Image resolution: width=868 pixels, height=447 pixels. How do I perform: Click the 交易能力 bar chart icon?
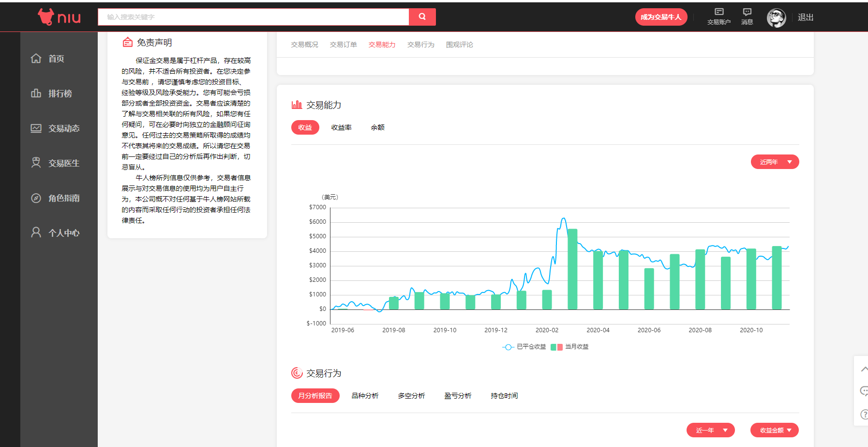297,105
